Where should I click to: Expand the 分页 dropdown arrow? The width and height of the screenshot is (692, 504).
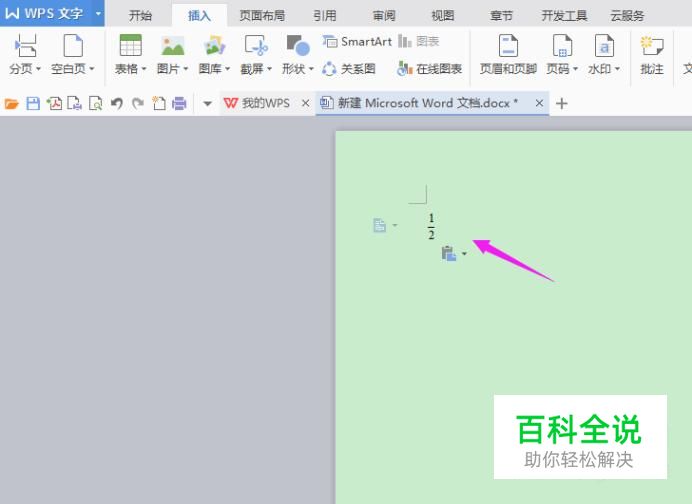coord(38,69)
